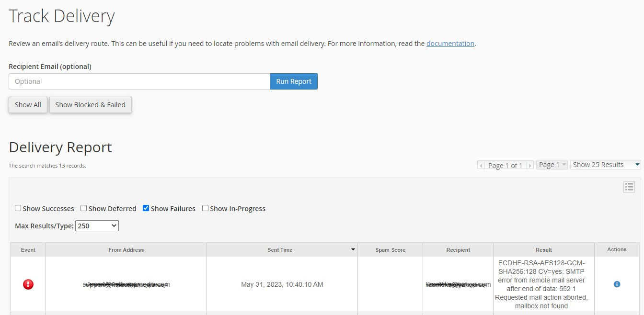This screenshot has height=315, width=644.
Task: Sort by the From Address column header
Action: (126, 250)
